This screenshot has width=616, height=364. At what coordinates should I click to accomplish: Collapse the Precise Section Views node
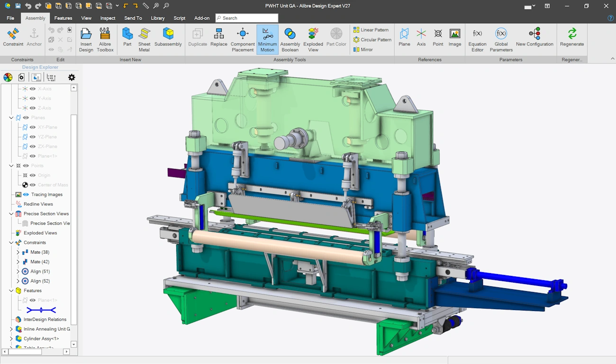[x=11, y=214]
